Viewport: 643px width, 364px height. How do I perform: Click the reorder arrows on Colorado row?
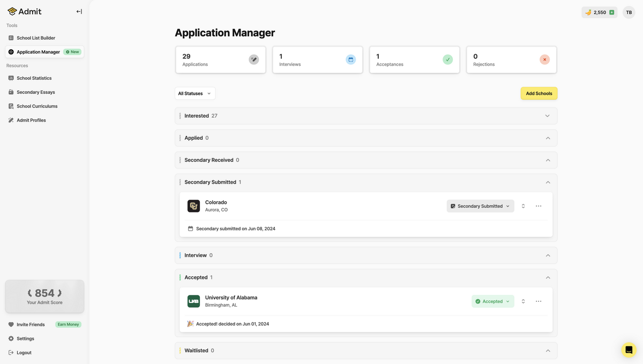[523, 206]
